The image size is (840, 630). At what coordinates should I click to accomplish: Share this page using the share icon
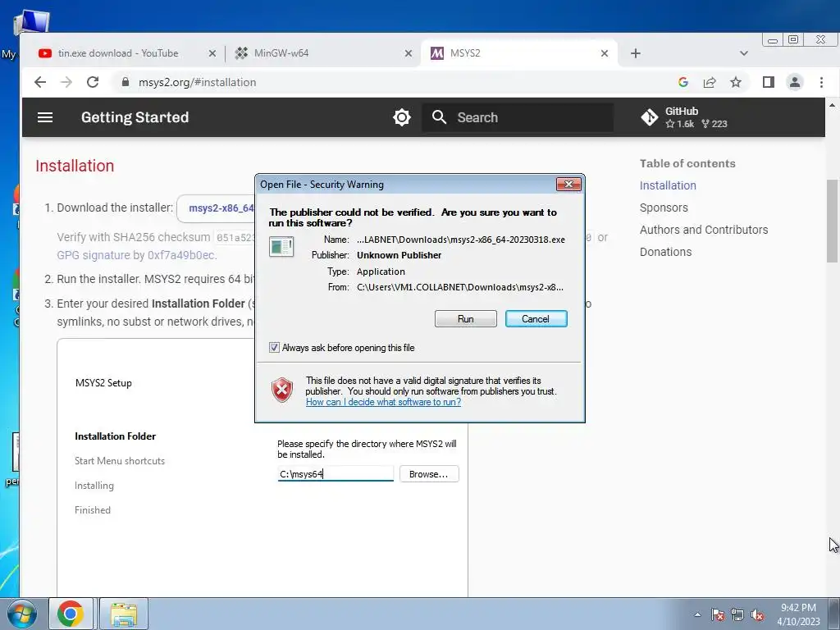[710, 82]
